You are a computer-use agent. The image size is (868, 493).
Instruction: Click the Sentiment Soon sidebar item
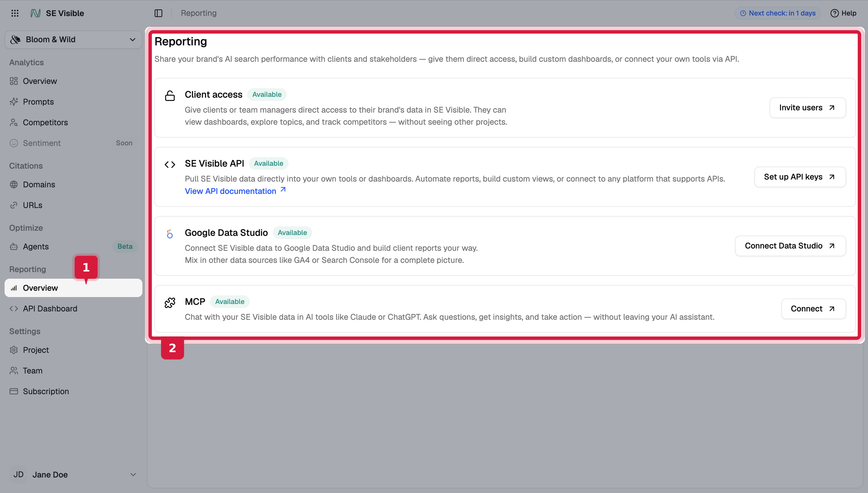(x=73, y=143)
